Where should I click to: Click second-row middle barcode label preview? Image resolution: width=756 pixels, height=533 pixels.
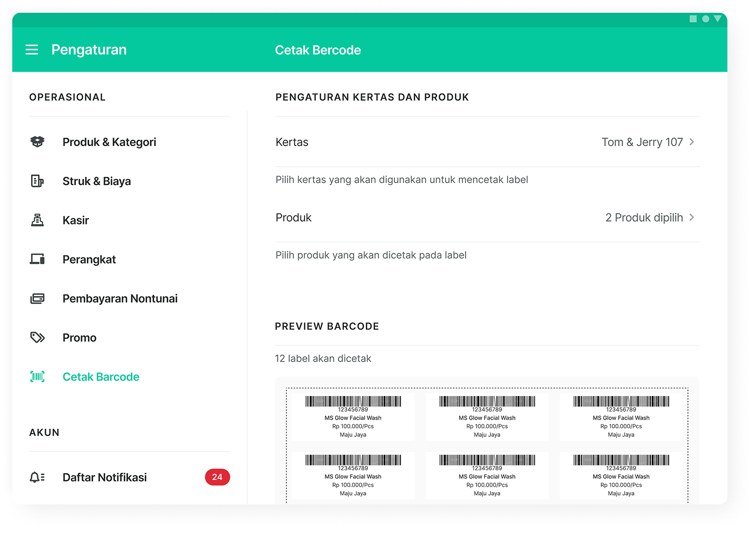487,475
